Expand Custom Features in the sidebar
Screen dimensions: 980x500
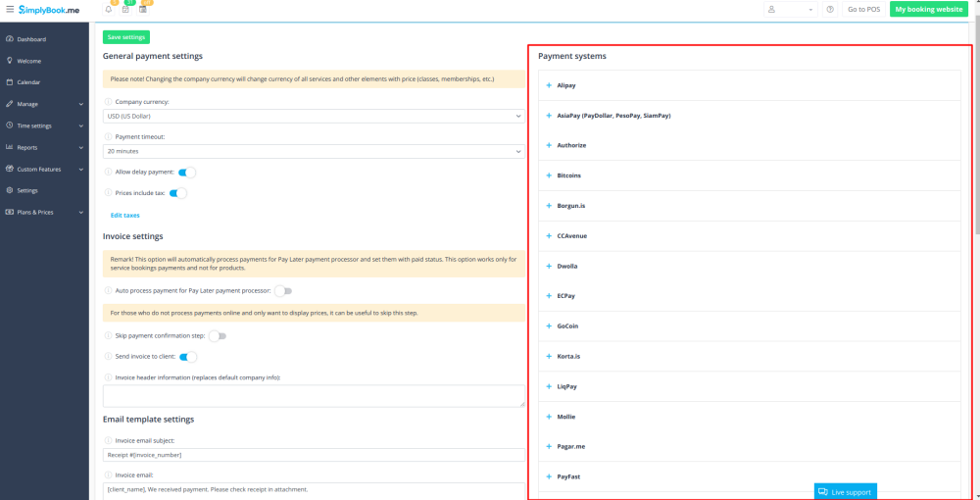[44, 169]
